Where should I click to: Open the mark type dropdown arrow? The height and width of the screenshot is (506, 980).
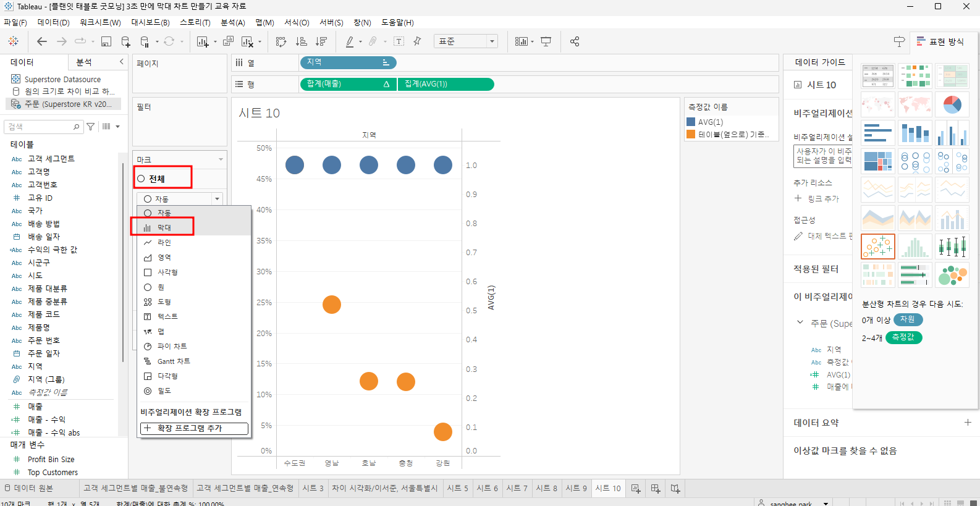tap(217, 199)
